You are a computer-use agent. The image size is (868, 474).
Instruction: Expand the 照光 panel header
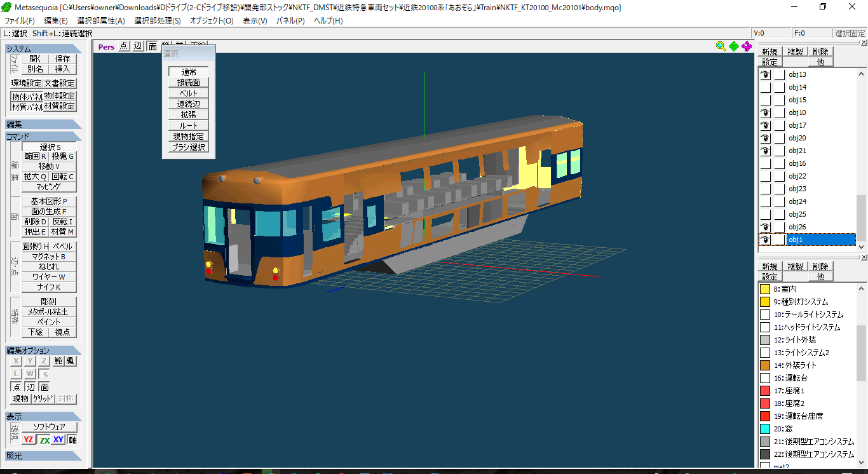pos(43,456)
